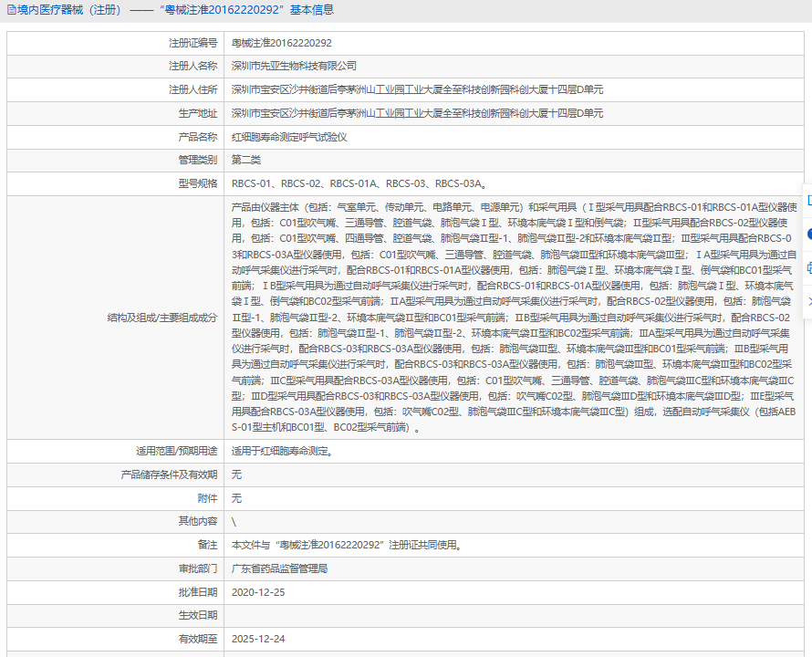
Task: Select remark text 本文件与…注册证共同使用
Action: click(x=347, y=545)
